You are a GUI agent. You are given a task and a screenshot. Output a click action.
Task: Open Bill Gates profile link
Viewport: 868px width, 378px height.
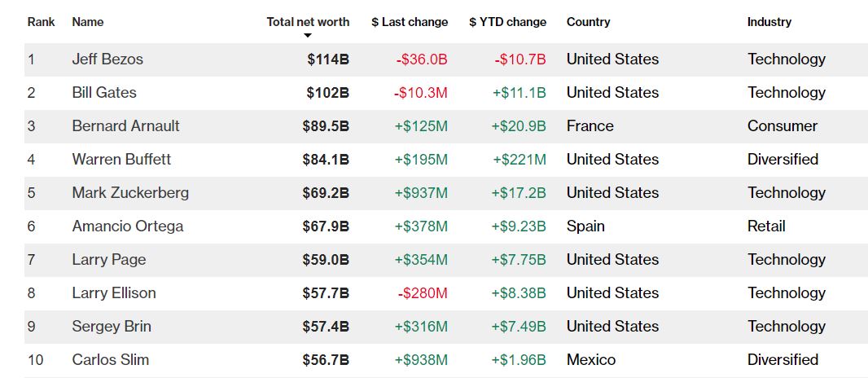click(x=104, y=93)
